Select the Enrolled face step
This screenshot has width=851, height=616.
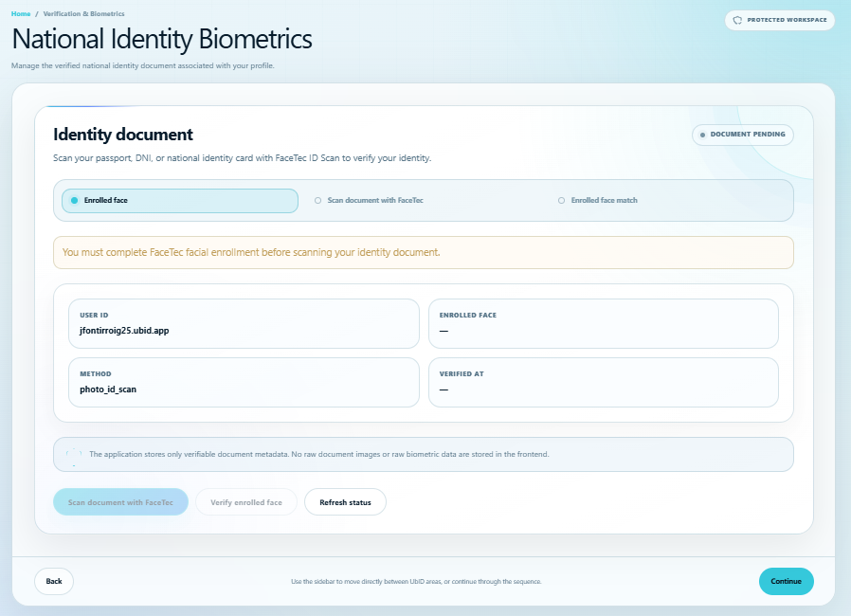[180, 200]
